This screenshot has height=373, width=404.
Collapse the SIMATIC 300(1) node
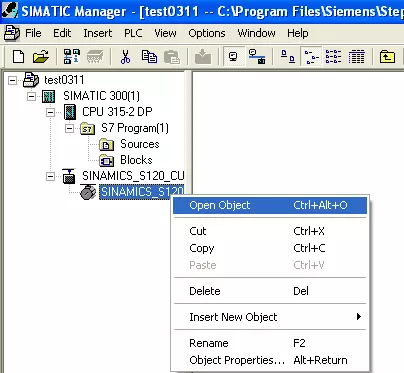[x=31, y=96]
